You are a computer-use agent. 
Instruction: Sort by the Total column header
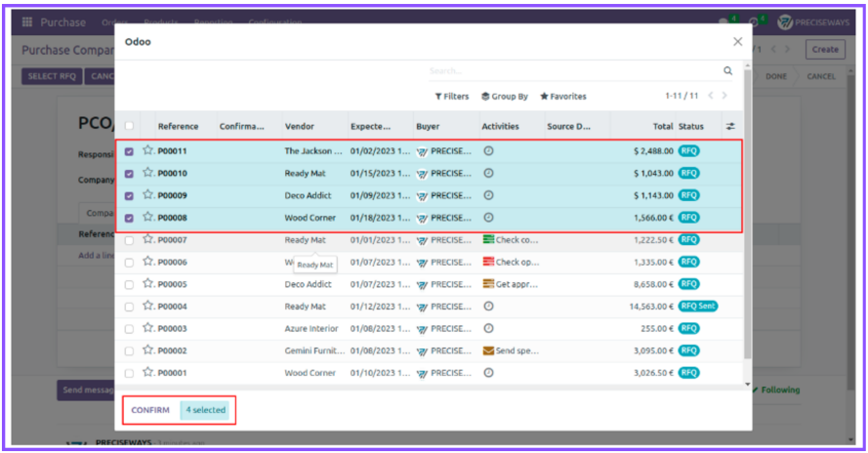tap(663, 126)
